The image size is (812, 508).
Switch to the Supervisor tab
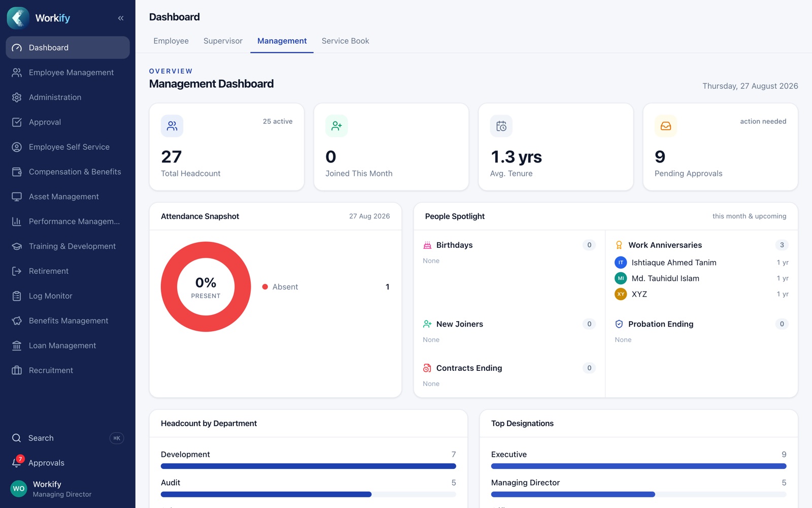(x=223, y=41)
